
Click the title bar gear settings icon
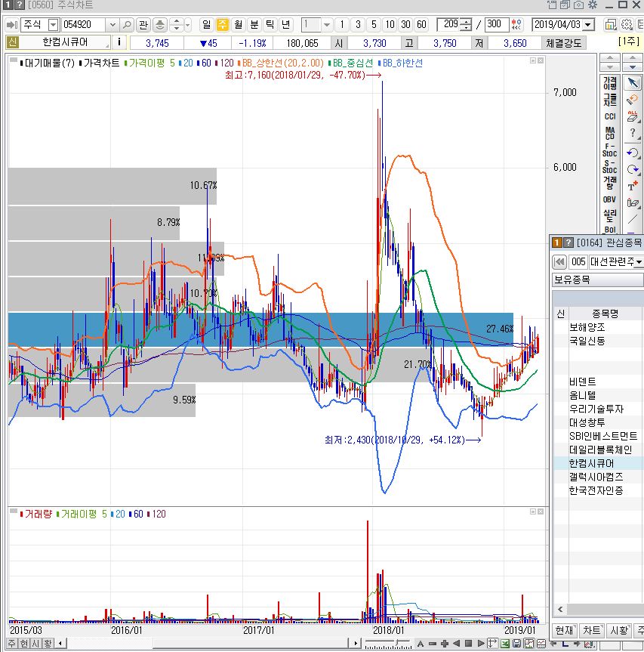(593, 5)
